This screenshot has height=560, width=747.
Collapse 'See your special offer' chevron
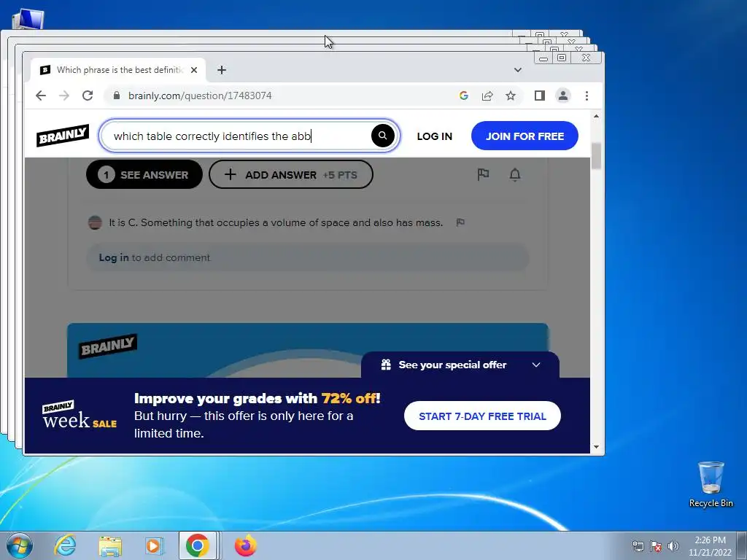(x=536, y=365)
